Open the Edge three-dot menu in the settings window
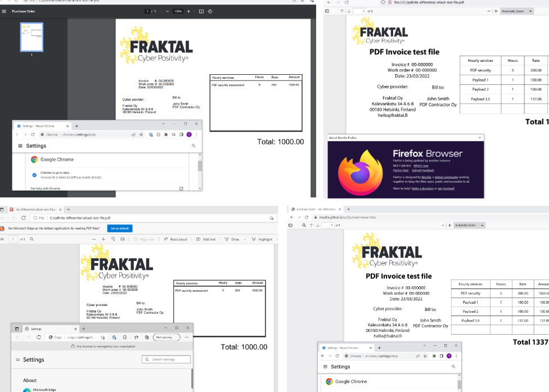Image resolution: width=549 pixels, height=392 pixels. (186, 337)
